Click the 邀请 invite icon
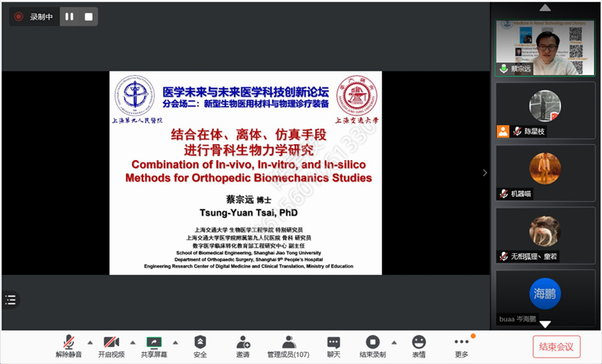Screen dimensions: 602x364 click(x=243, y=342)
